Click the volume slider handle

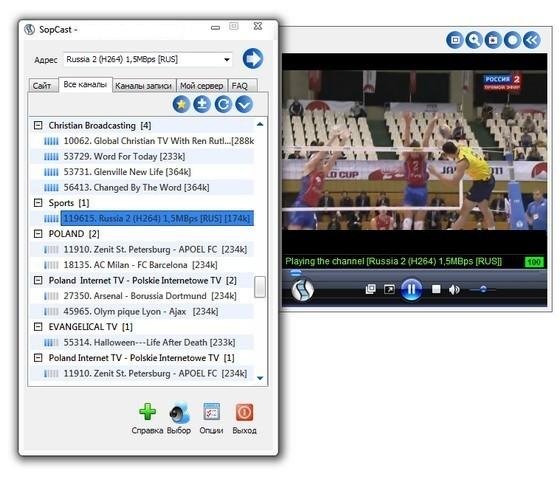coord(483,290)
